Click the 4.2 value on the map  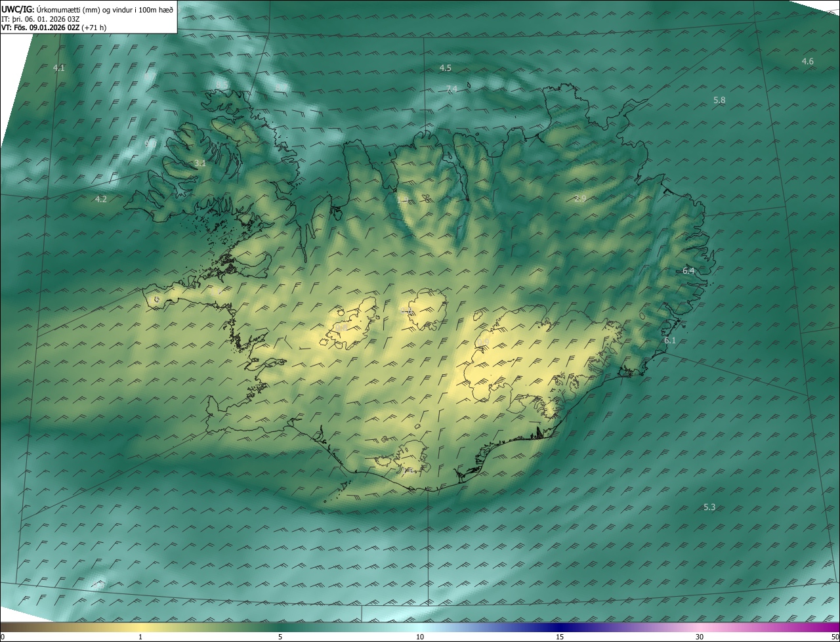[100, 198]
